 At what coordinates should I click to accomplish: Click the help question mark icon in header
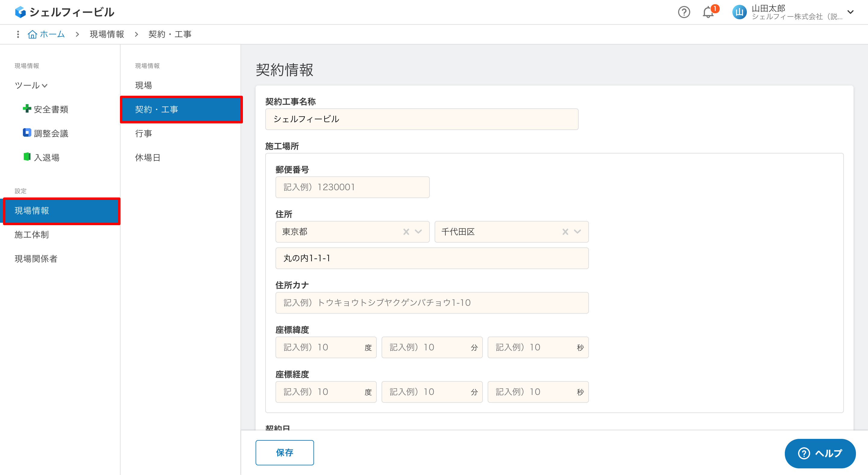684,12
